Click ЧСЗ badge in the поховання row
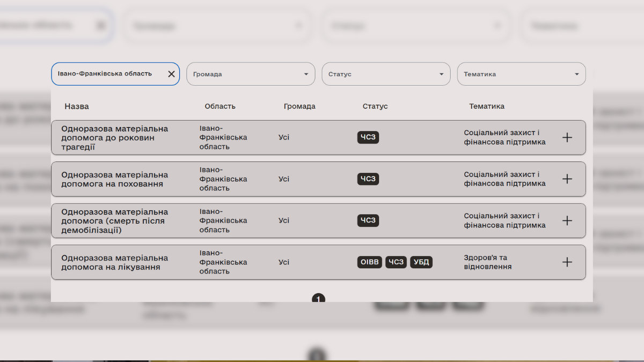644x362 pixels. pos(368,179)
